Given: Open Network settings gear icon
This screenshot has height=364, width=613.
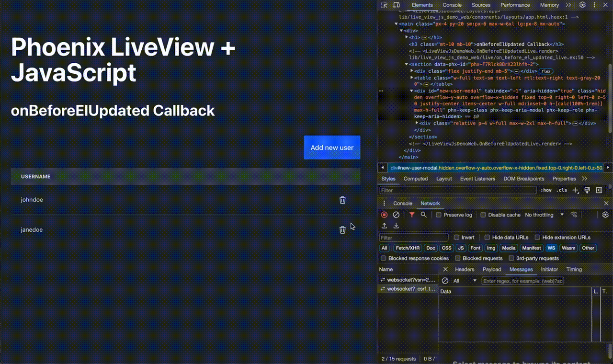Looking at the screenshot, I should tap(605, 215).
